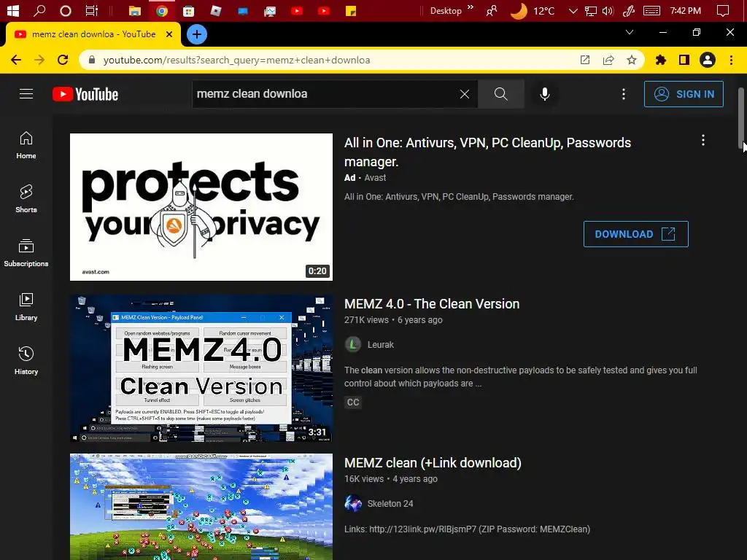The image size is (747, 560).
Task: Open Avast All in One ad title
Action: click(x=487, y=152)
